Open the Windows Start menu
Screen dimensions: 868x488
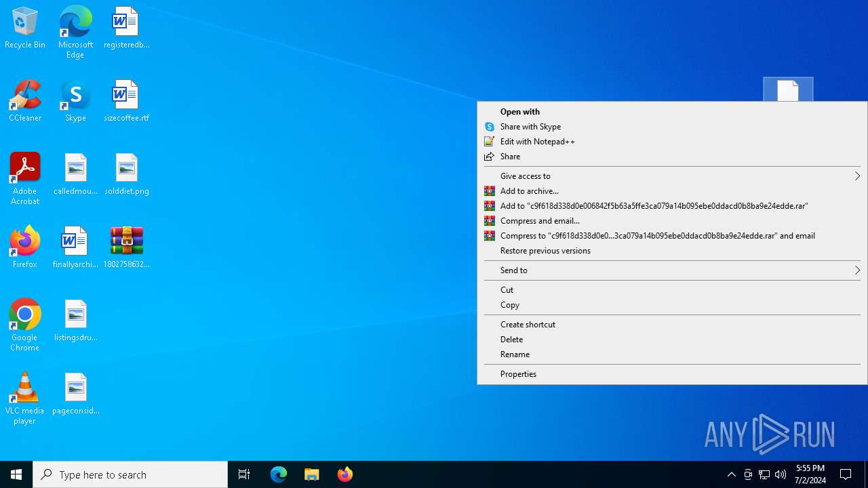pyautogui.click(x=16, y=474)
